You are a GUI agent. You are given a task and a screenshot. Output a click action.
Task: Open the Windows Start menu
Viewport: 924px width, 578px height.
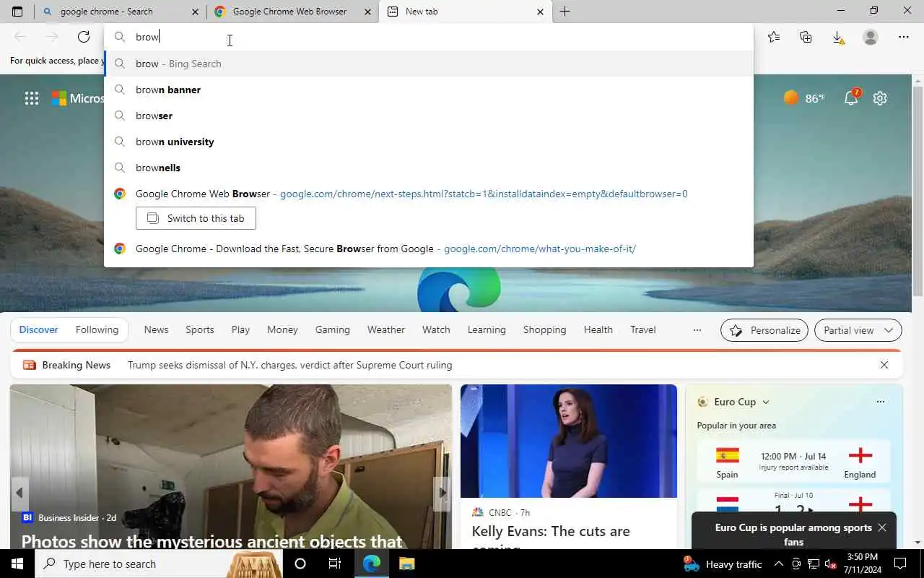(x=17, y=564)
